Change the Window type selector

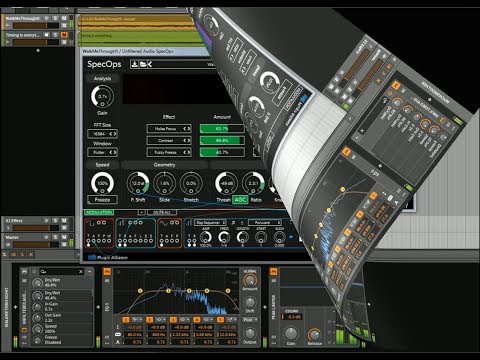point(102,152)
